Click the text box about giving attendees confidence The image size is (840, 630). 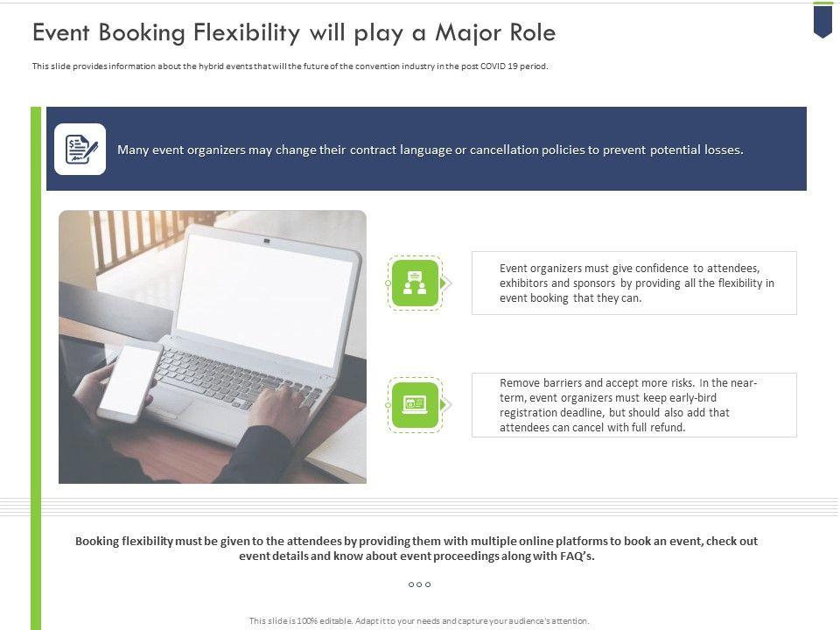pos(633,283)
